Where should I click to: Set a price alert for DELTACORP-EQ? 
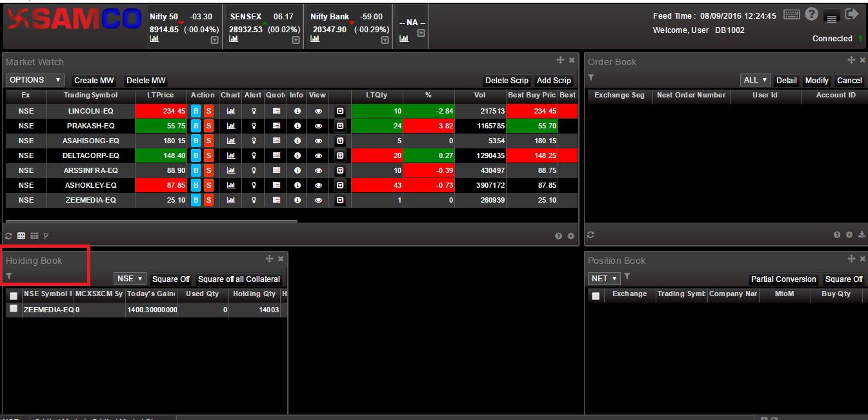pos(254,155)
